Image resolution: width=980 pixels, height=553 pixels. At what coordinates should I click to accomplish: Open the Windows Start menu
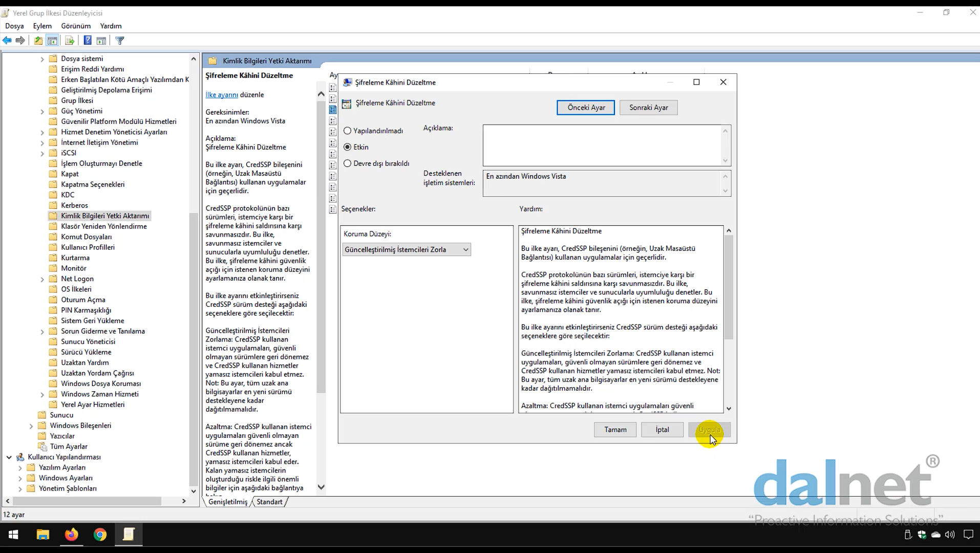pos(14,535)
